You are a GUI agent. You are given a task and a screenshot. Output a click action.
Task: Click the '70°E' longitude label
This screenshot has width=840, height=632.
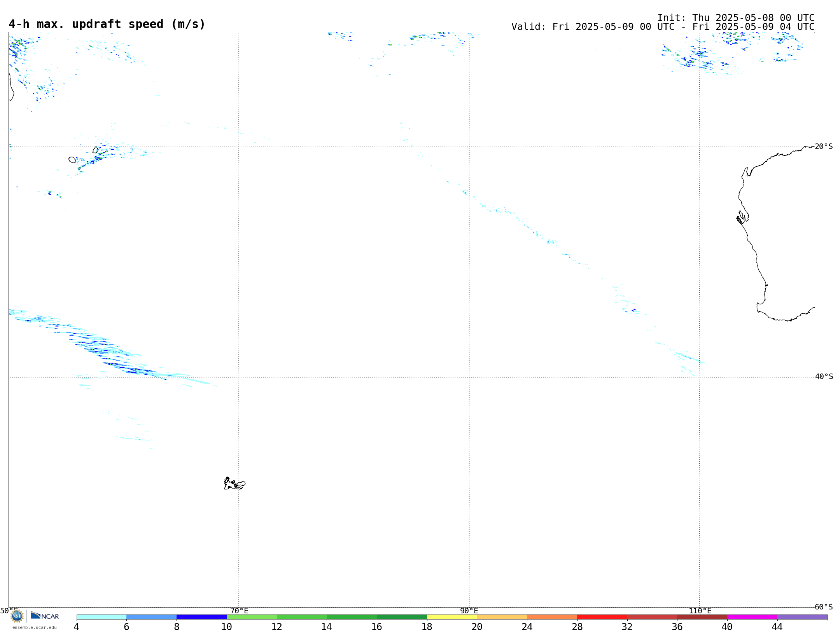click(239, 611)
